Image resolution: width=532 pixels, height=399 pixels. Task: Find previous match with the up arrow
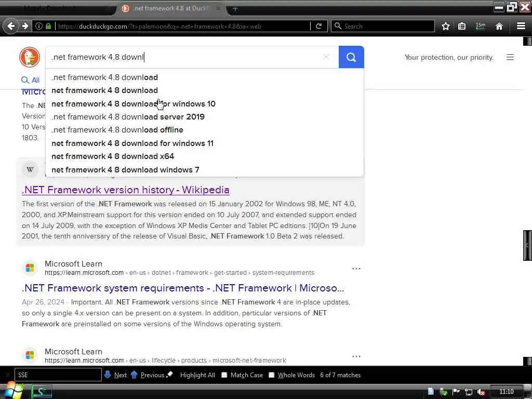point(147,375)
